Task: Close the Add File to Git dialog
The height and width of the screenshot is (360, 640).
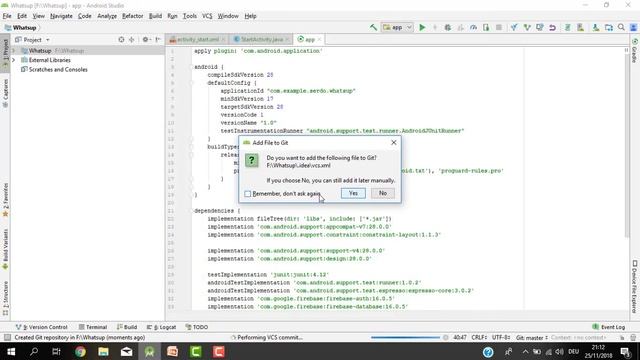Action: [x=393, y=142]
